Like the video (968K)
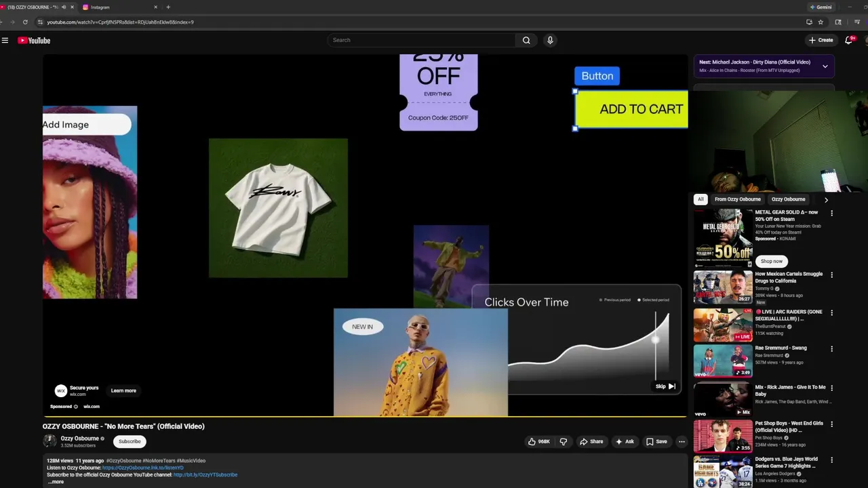The width and height of the screenshot is (868, 488). [539, 441]
